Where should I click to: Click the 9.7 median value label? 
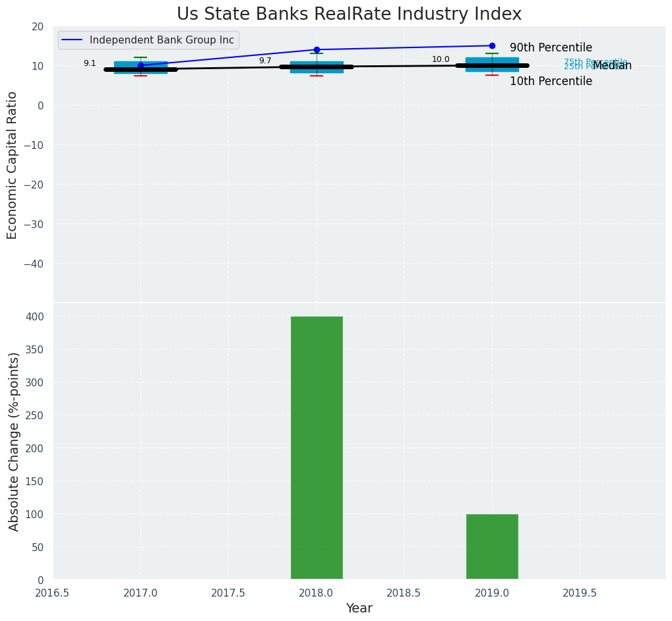click(265, 61)
